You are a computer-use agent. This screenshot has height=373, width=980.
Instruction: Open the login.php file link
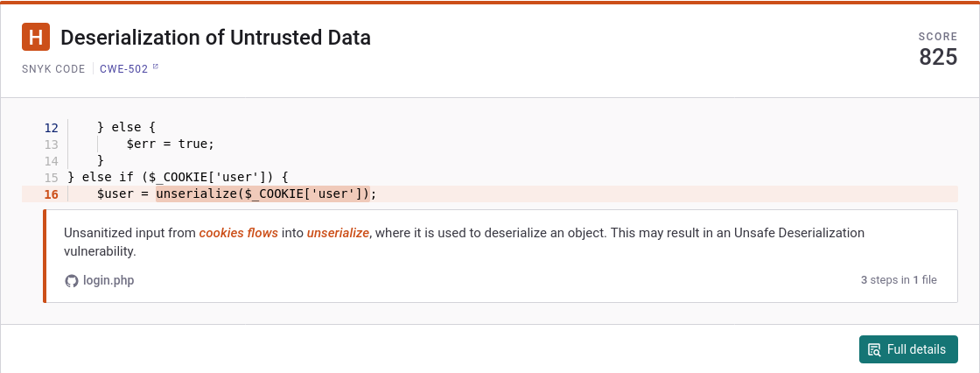[108, 280]
